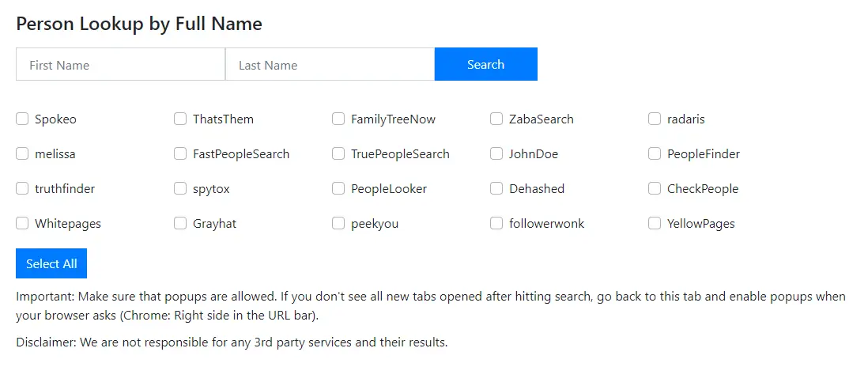Enable the spytox checkbox
Screen dimensions: 868x367
pos(180,189)
